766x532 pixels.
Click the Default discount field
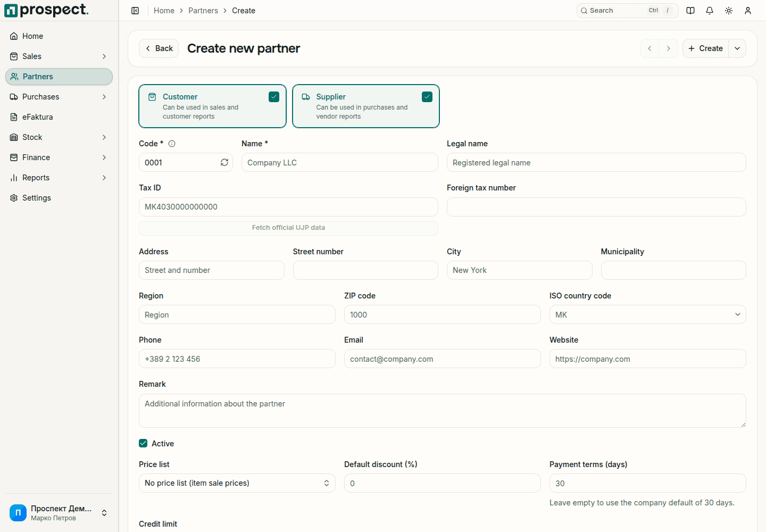[443, 483]
